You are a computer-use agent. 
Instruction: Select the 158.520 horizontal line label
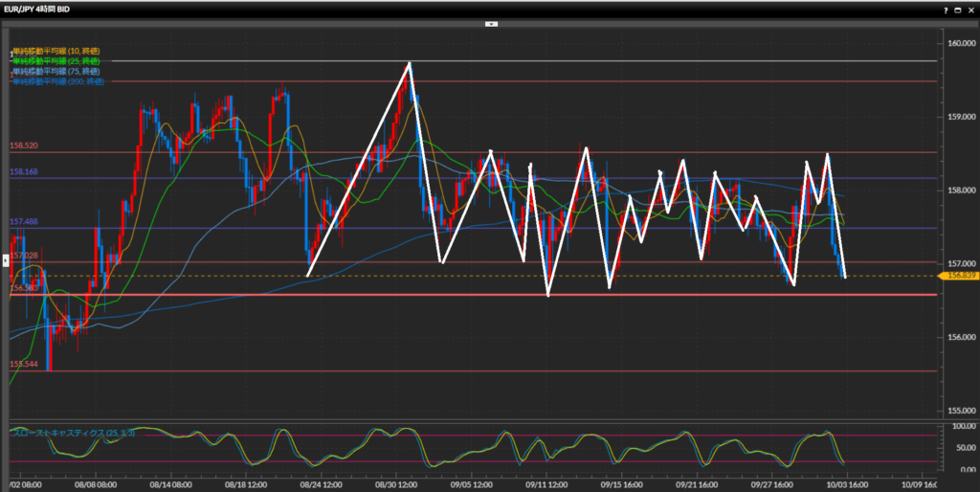point(24,146)
